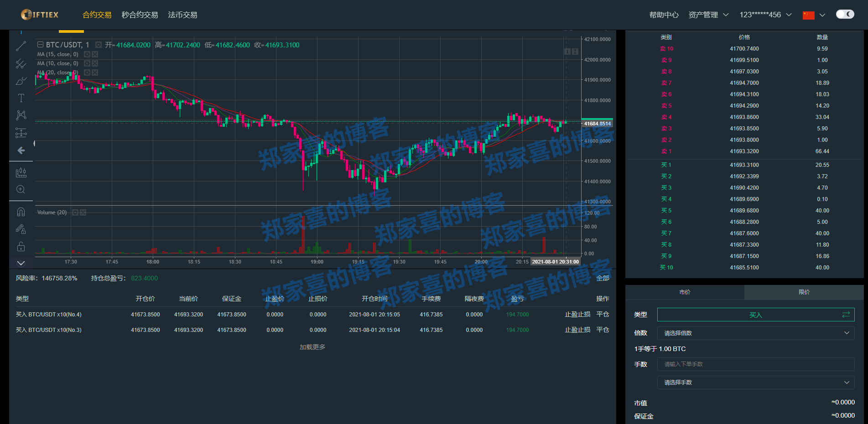Click the swap arrows icon in 买入 field
Screen dimensions: 868x424
click(x=846, y=315)
